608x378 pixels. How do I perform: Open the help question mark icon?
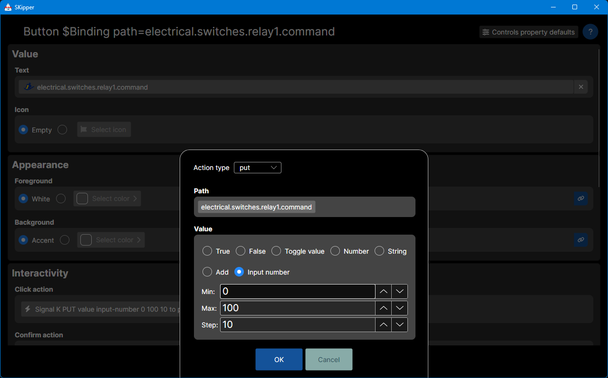[590, 32]
